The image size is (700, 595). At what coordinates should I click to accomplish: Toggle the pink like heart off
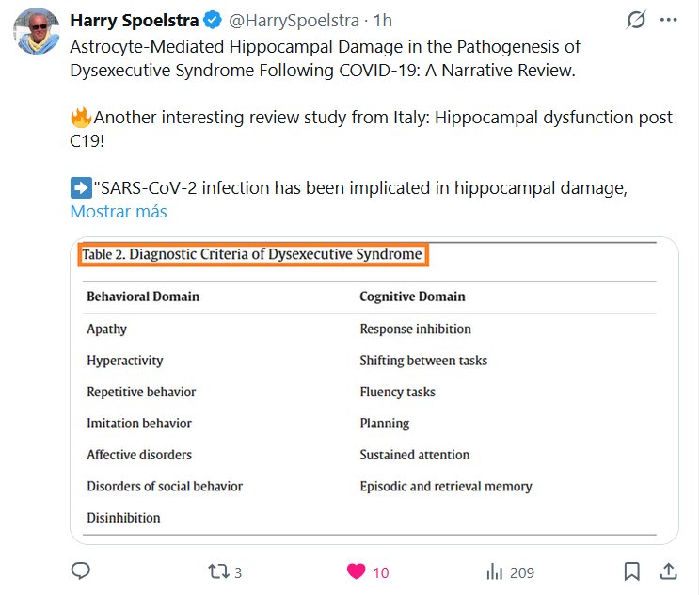(356, 571)
